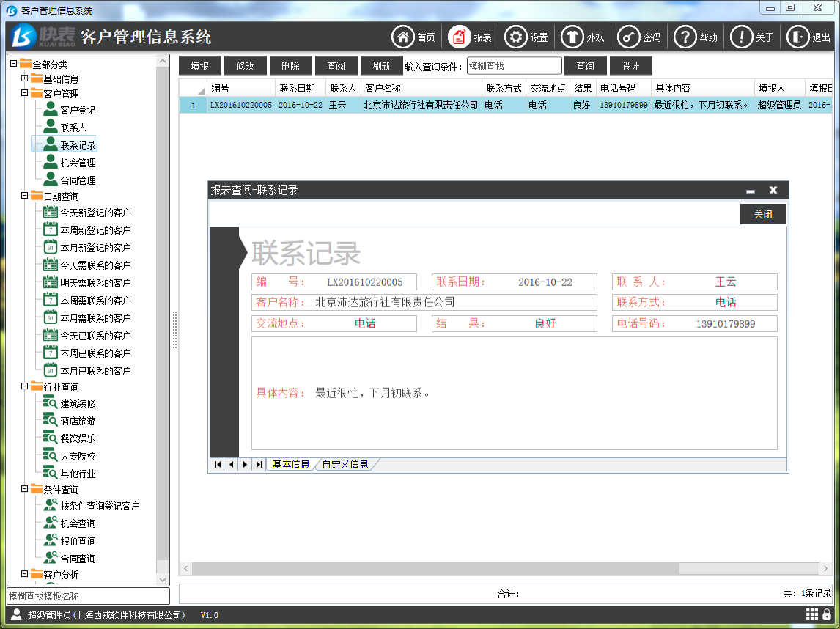
Task: Minimize the 报表查阅-联系记录 dialog
Action: click(751, 190)
